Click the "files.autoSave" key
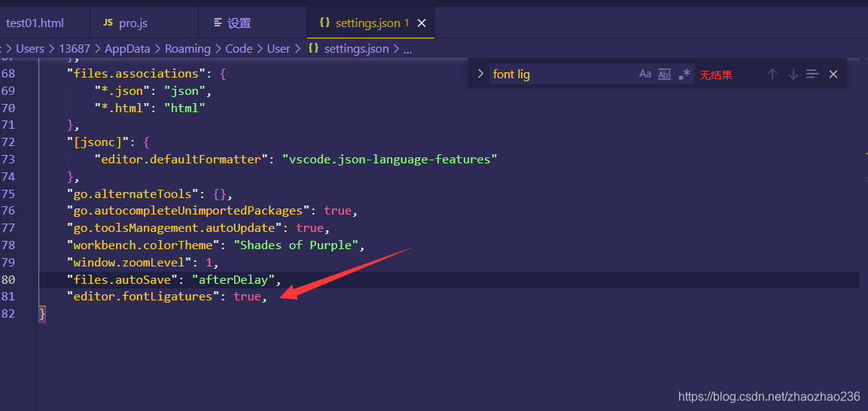 (123, 279)
